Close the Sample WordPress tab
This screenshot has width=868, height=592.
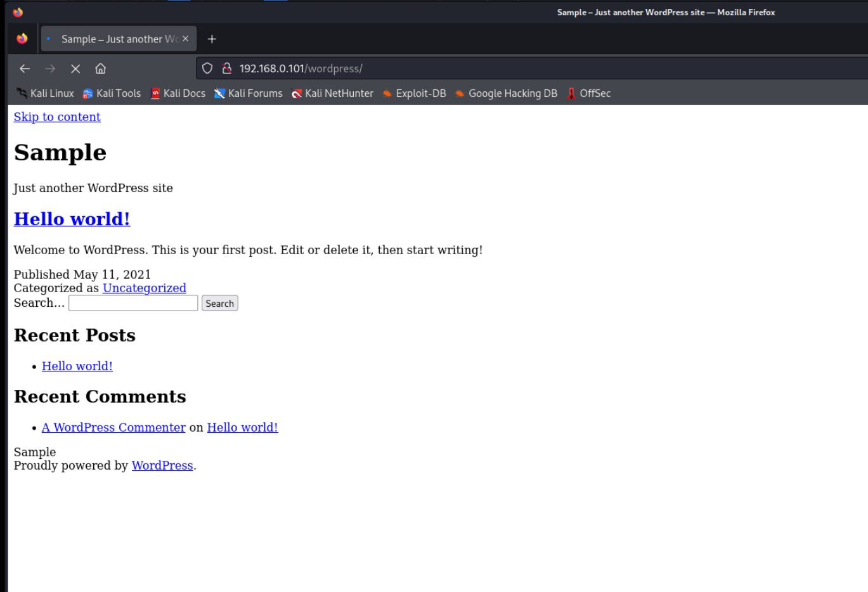coord(185,39)
